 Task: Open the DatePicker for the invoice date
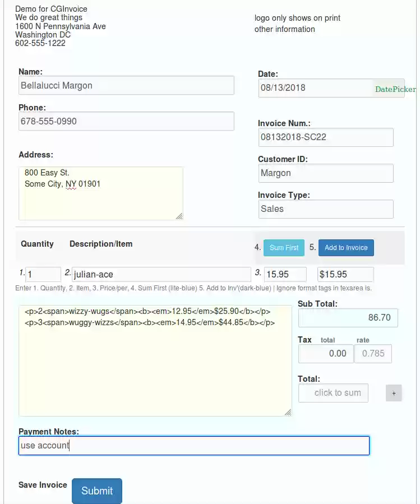(394, 89)
